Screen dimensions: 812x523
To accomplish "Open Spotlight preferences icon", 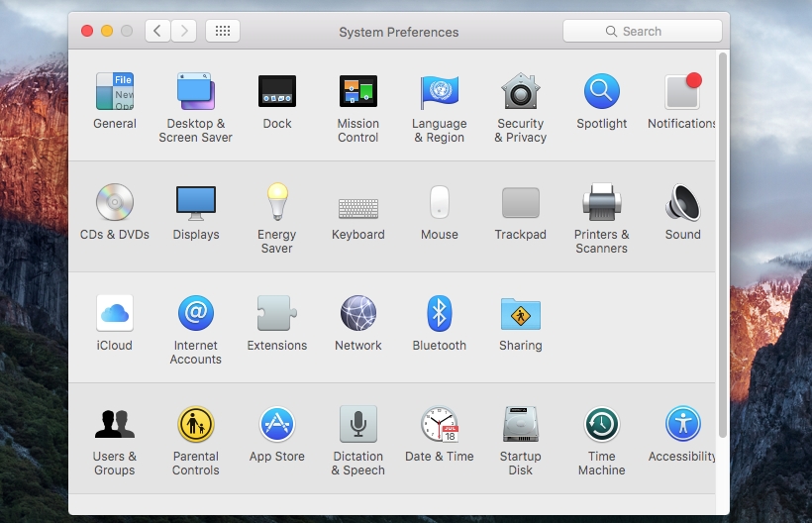I will coord(602,91).
